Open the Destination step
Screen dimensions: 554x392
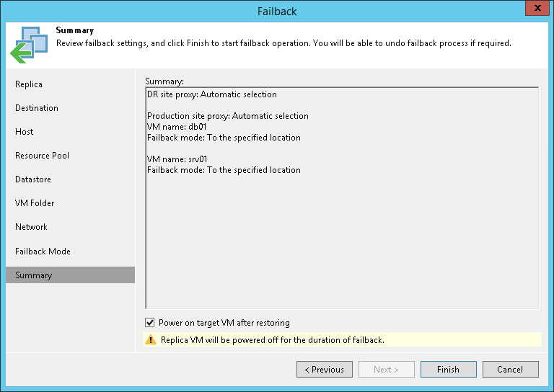37,108
